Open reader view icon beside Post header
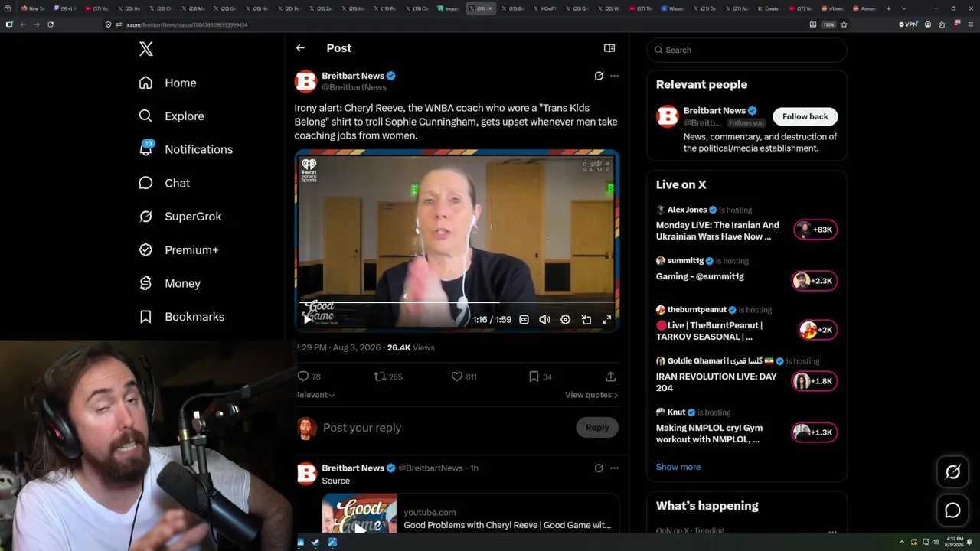Viewport: 980px width, 551px height. [x=609, y=48]
